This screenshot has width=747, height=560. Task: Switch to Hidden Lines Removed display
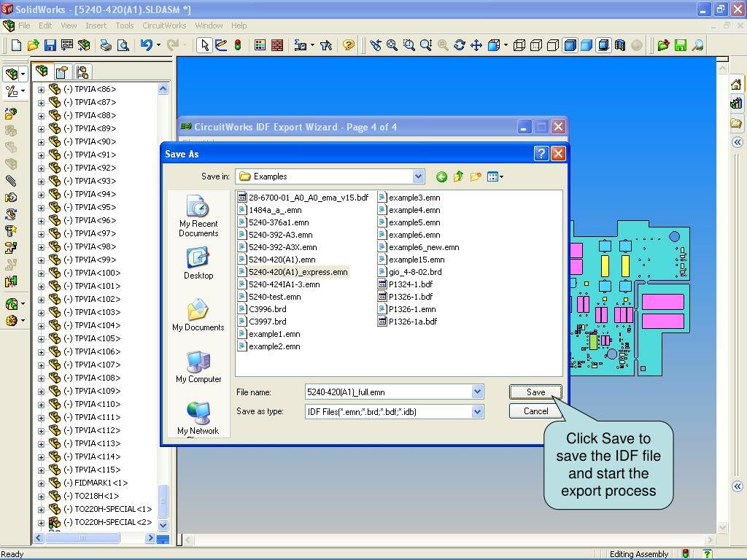553,45
